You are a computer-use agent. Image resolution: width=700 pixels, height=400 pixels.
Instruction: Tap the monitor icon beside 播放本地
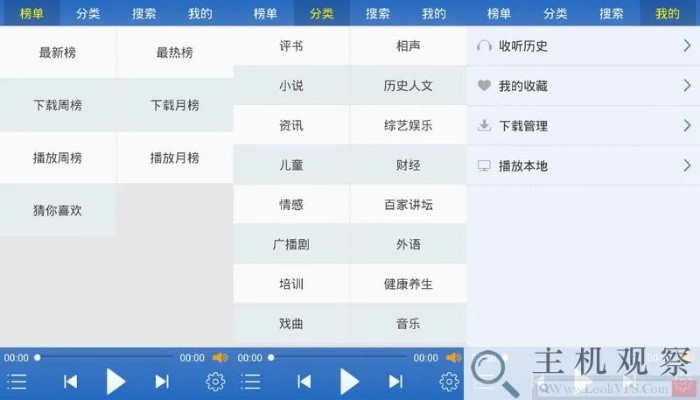coord(484,166)
